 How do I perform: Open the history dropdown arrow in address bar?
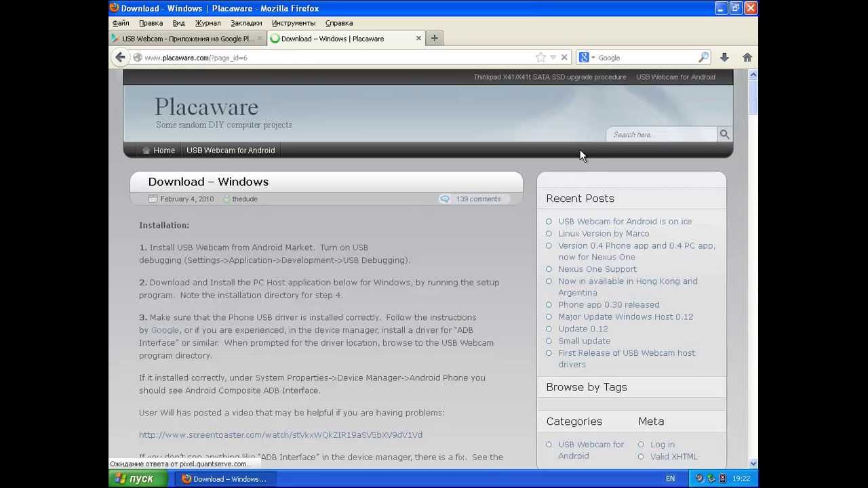click(553, 58)
